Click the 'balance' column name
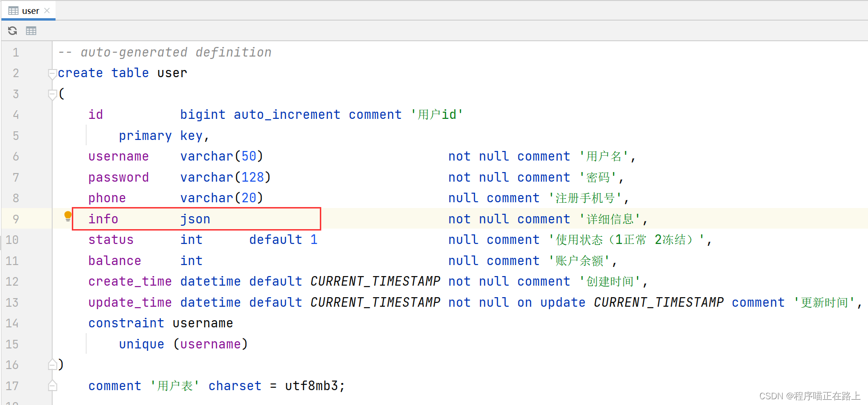Screen dimensions: 868x405 (x=115, y=261)
